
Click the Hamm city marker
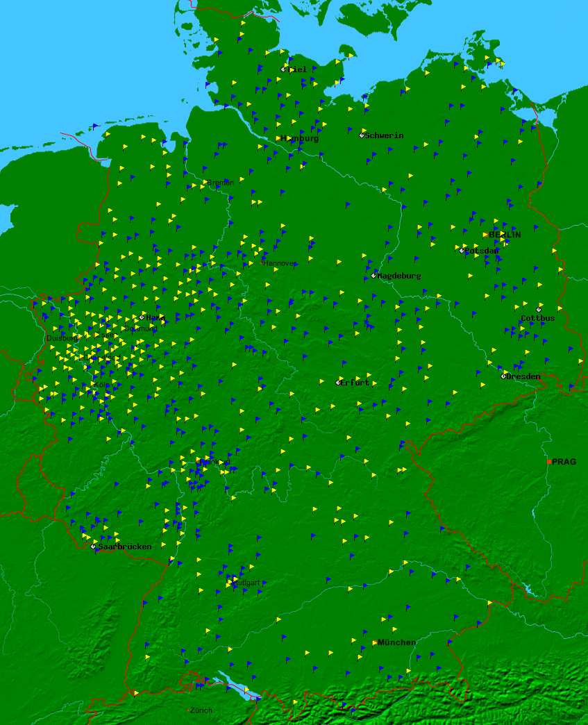142,317
